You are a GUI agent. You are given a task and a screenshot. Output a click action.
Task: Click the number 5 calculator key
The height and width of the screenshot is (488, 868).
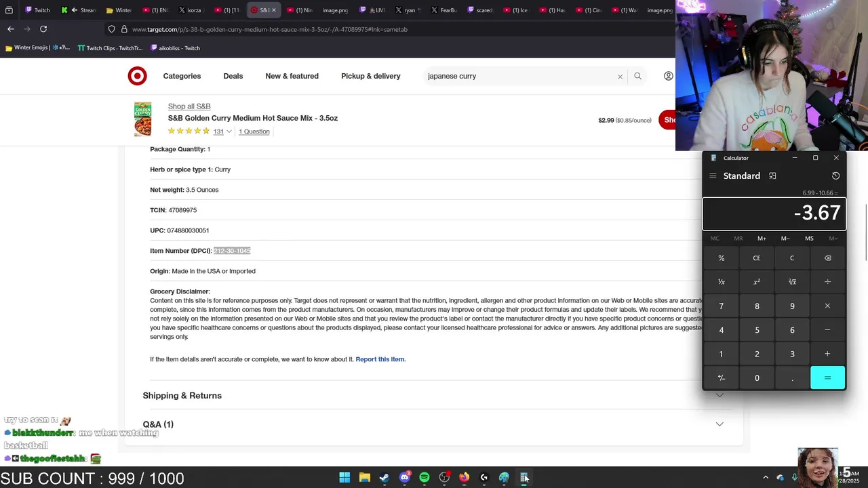(x=757, y=330)
